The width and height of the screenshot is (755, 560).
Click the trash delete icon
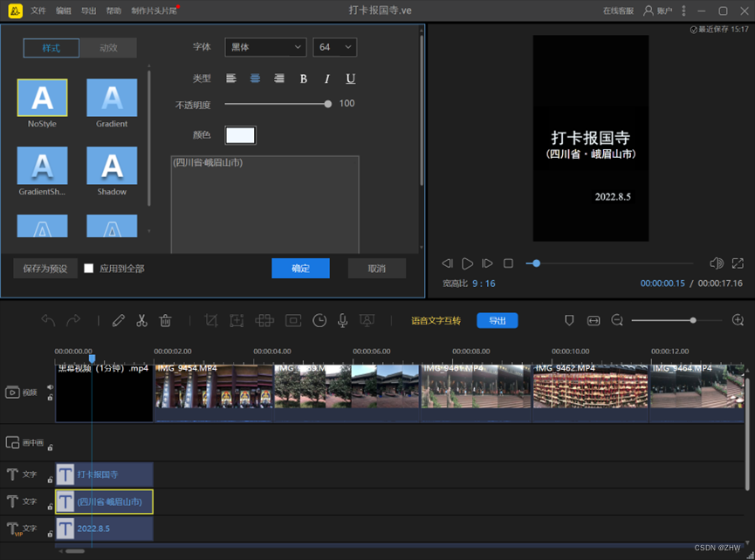click(165, 320)
